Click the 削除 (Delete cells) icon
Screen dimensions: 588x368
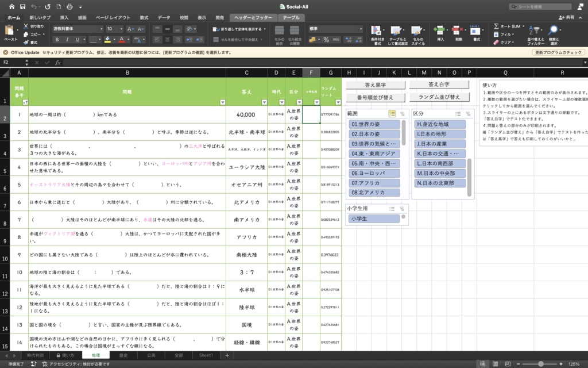[x=457, y=32]
